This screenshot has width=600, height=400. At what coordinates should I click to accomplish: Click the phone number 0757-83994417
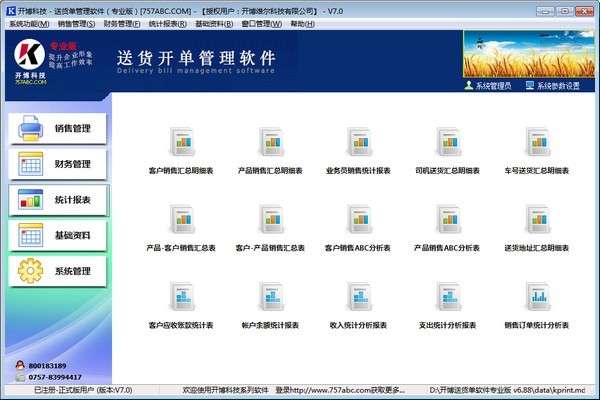(55, 377)
